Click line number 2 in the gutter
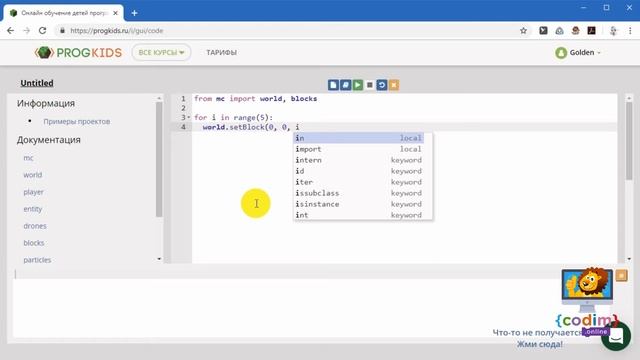 point(183,108)
